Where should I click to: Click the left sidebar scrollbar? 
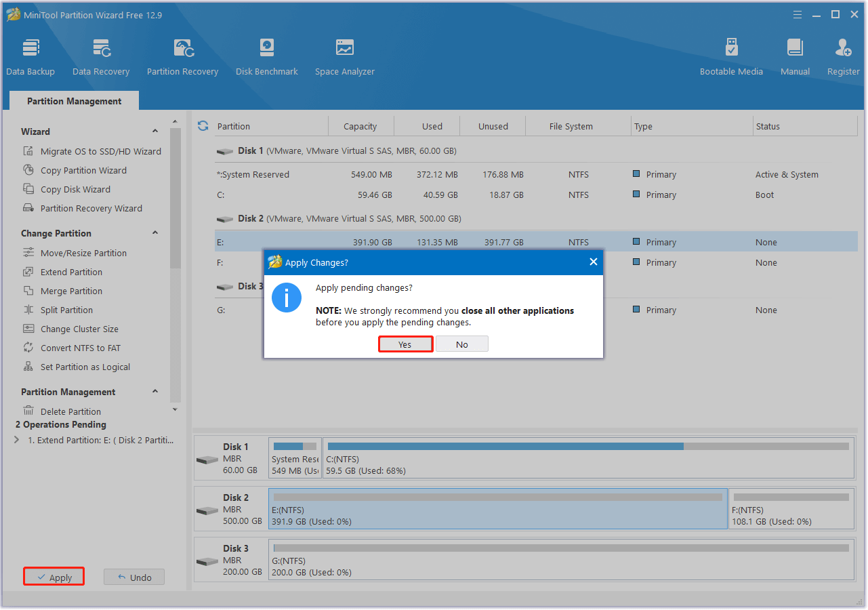[x=175, y=198]
